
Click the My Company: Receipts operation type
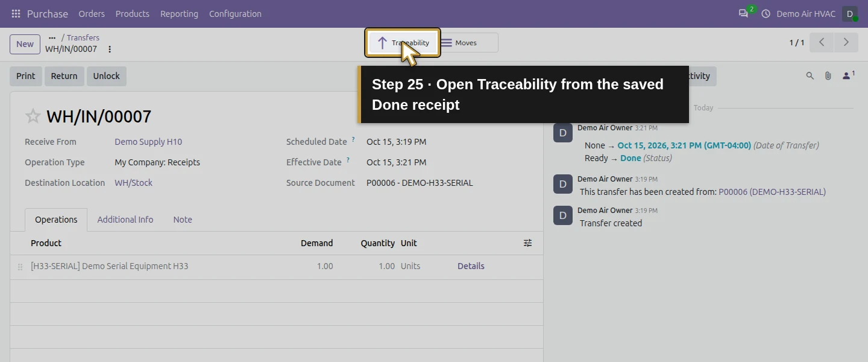tap(157, 162)
